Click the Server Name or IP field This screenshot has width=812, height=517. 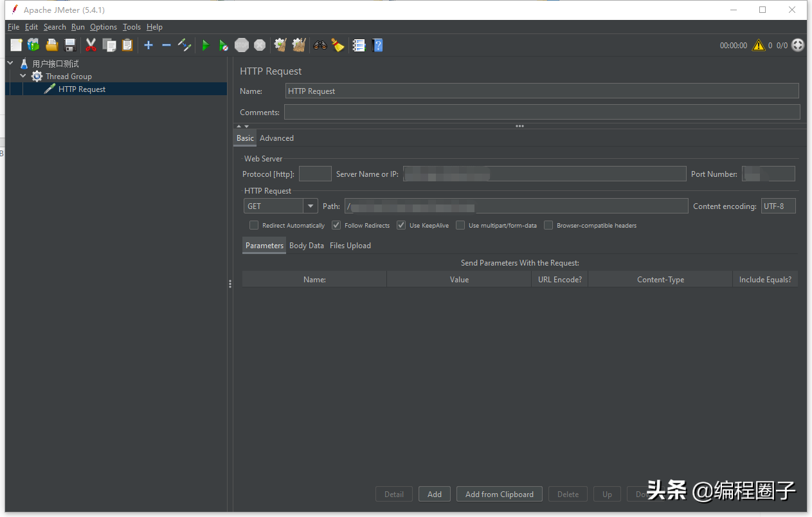(545, 174)
